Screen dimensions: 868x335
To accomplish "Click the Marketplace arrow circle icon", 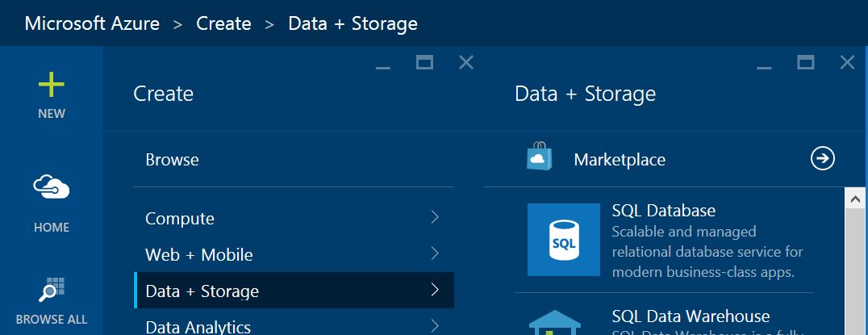I will click(x=823, y=159).
